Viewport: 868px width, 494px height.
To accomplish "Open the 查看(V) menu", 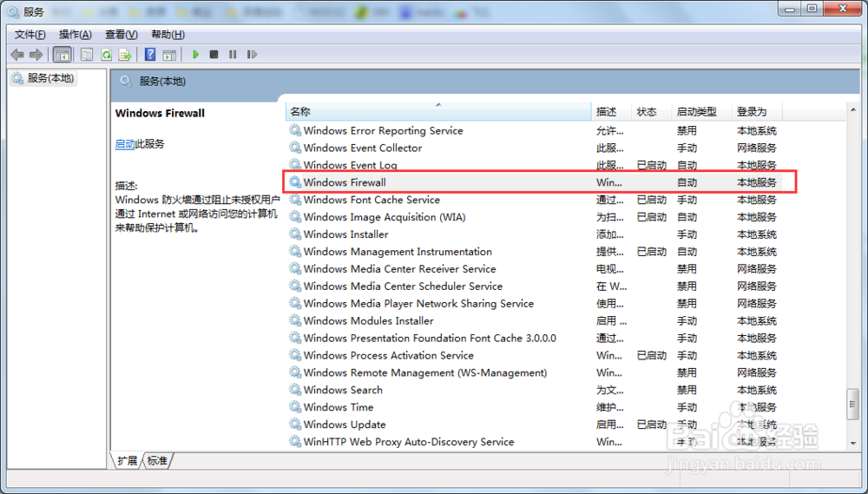I will pyautogui.click(x=122, y=35).
